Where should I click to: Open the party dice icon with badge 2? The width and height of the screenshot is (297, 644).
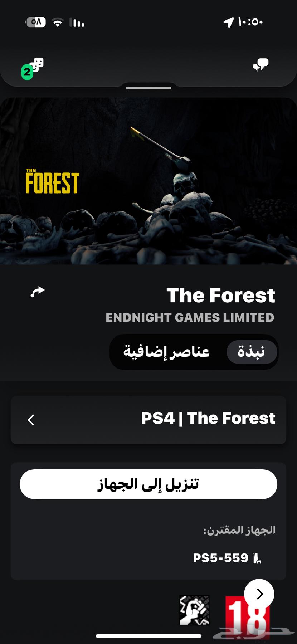click(33, 68)
